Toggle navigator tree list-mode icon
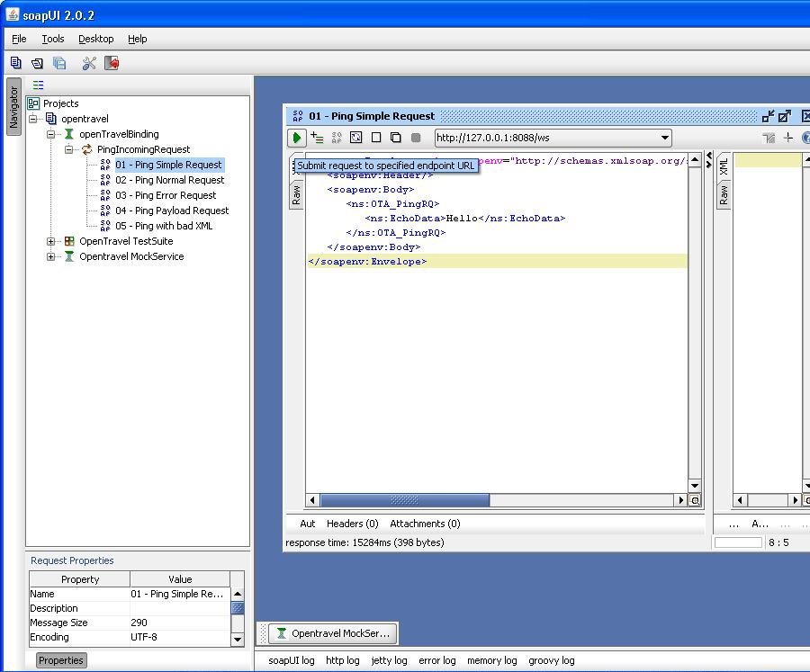810x672 pixels. pos(38,85)
